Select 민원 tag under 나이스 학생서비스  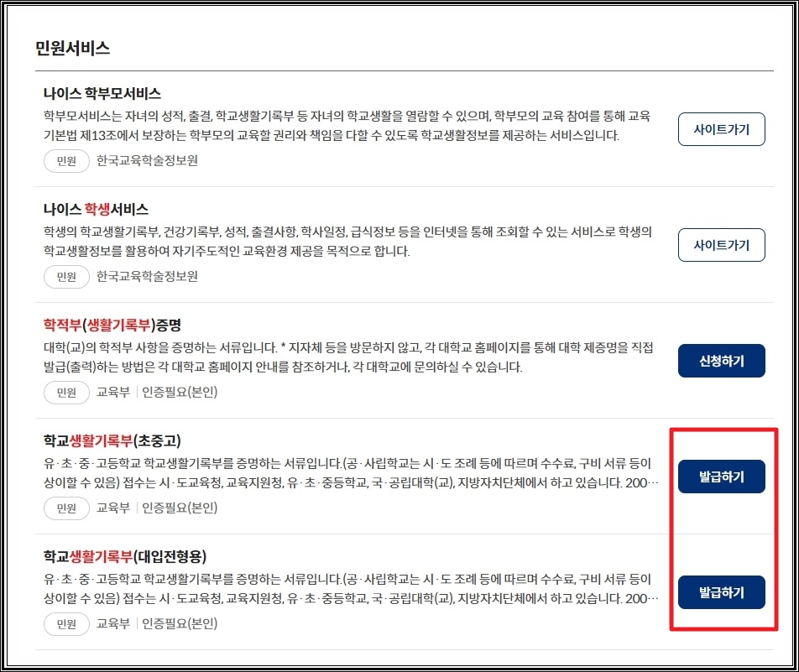coord(66,277)
